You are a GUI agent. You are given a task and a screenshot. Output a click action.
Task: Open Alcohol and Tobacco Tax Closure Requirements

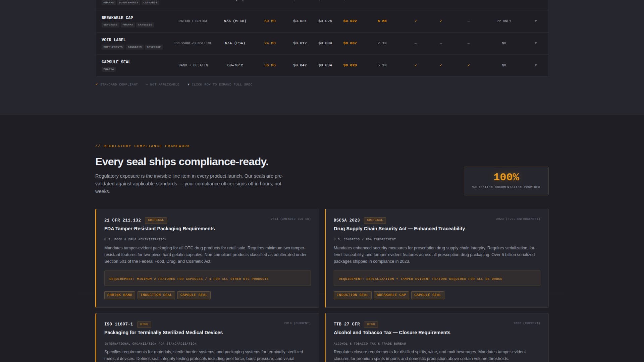[392, 333]
